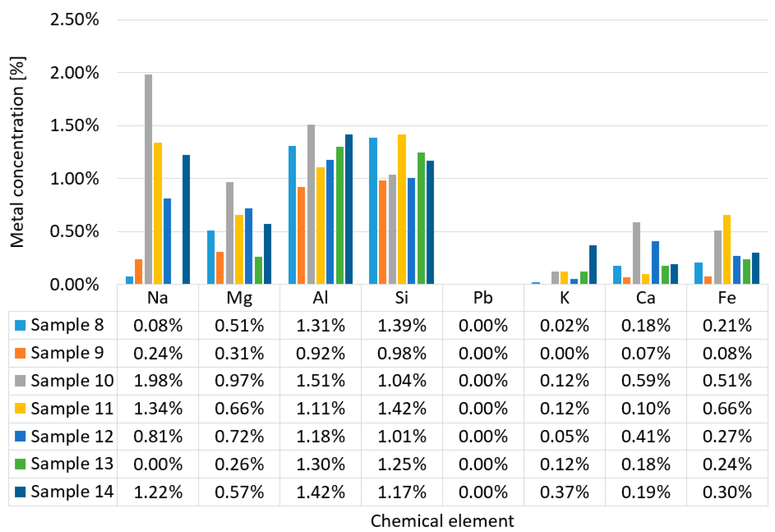
Task: Click the 'Chemical element' axis title
Action: point(442,521)
